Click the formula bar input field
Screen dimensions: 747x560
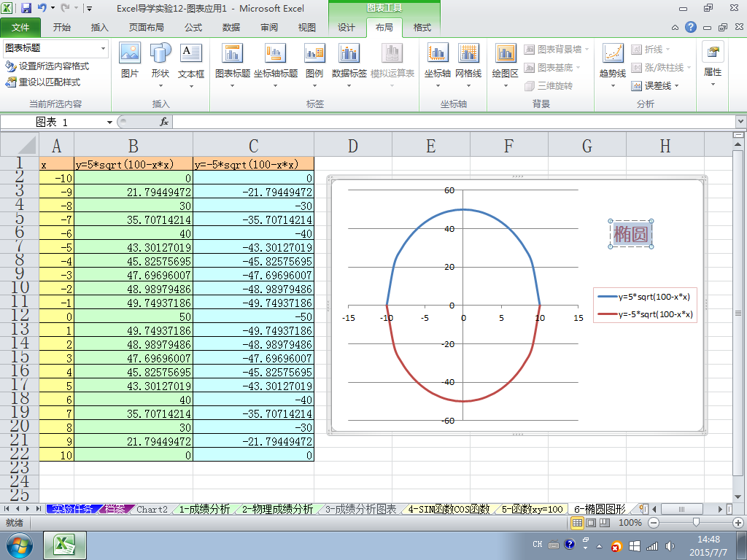(454, 122)
